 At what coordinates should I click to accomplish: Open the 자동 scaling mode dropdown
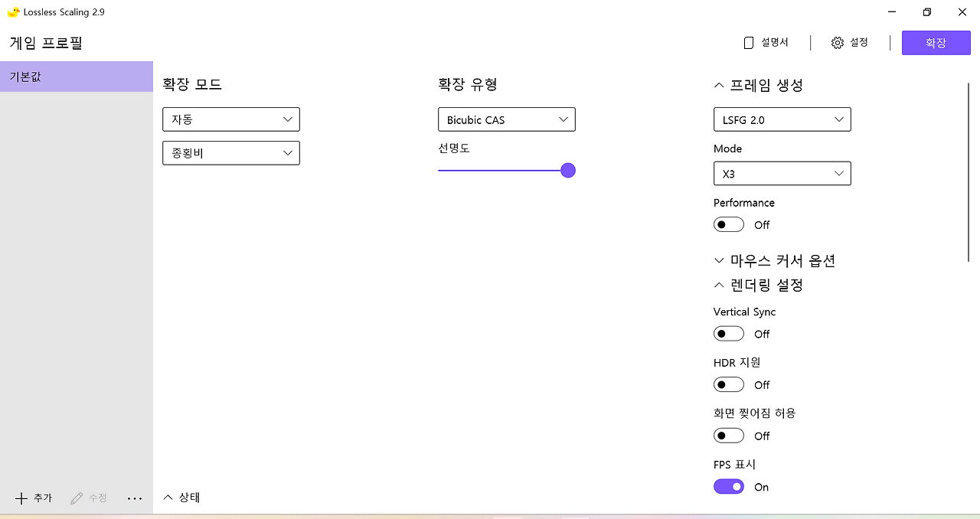point(230,119)
